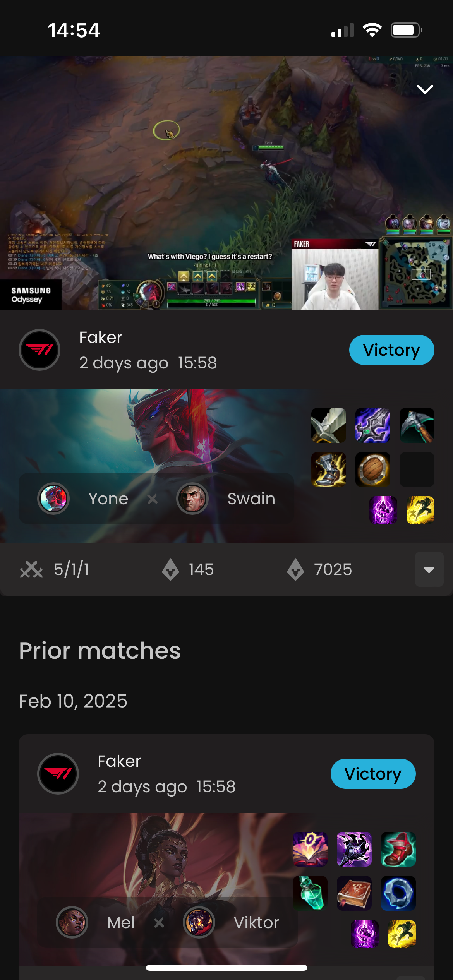Select the pickaxe item icon
453x980 pixels.
tap(417, 425)
